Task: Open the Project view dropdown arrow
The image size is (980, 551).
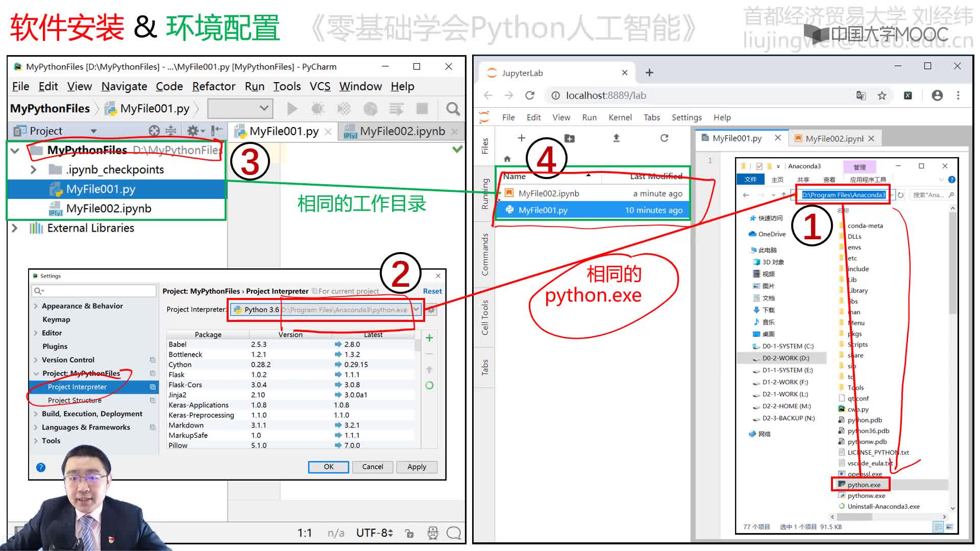Action: click(93, 131)
